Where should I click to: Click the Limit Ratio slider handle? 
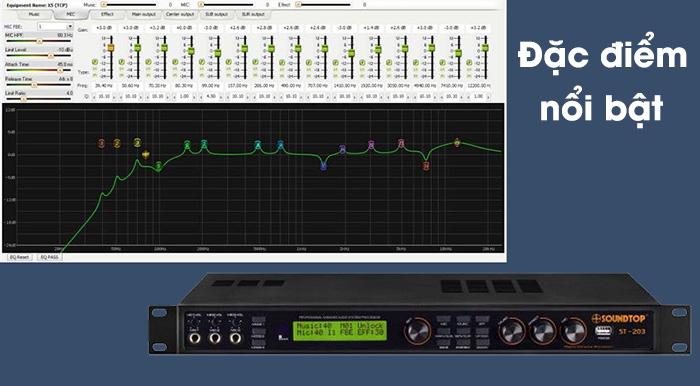pyautogui.click(x=24, y=99)
